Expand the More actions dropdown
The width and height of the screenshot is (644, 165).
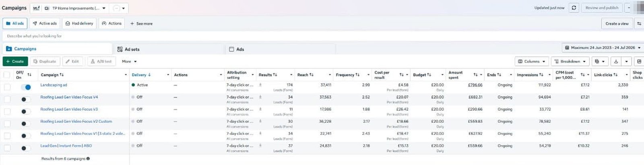pyautogui.click(x=130, y=61)
